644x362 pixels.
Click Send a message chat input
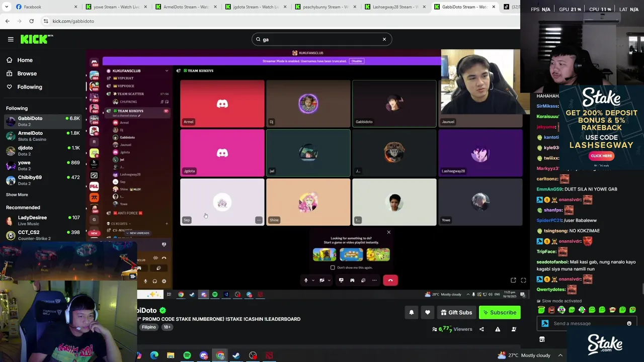point(586,323)
